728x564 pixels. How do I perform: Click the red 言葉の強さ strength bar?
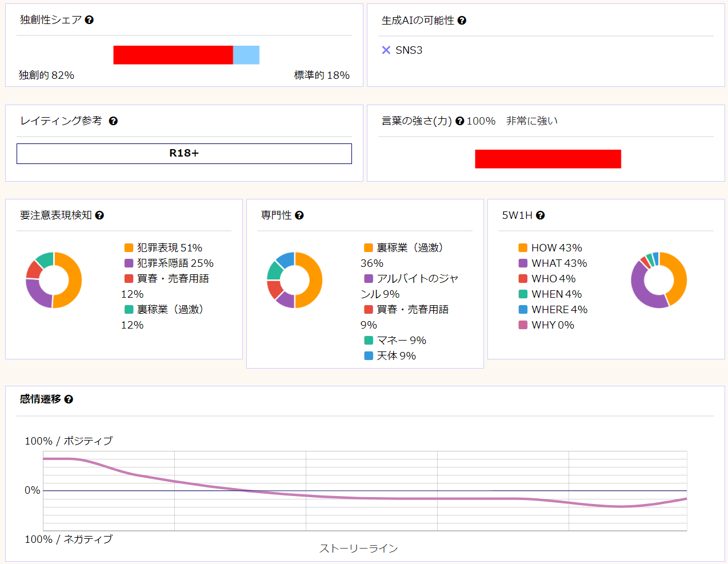[x=547, y=159]
